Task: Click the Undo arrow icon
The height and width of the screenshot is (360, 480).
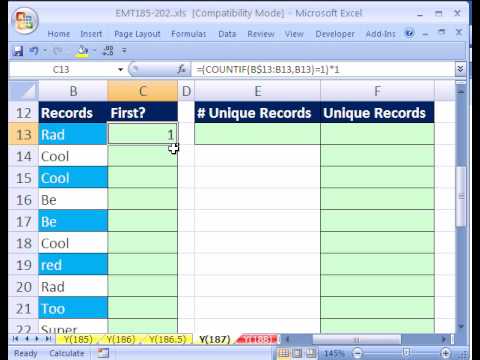Action: [x=34, y=51]
